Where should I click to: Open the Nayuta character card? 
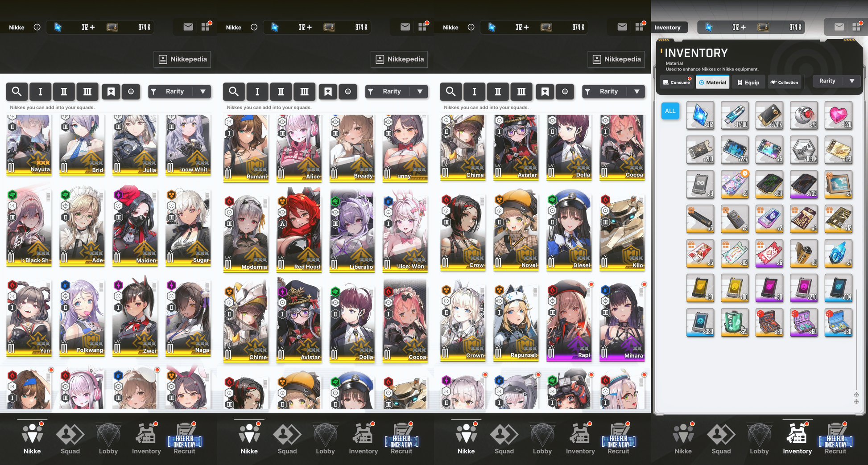[x=29, y=145]
